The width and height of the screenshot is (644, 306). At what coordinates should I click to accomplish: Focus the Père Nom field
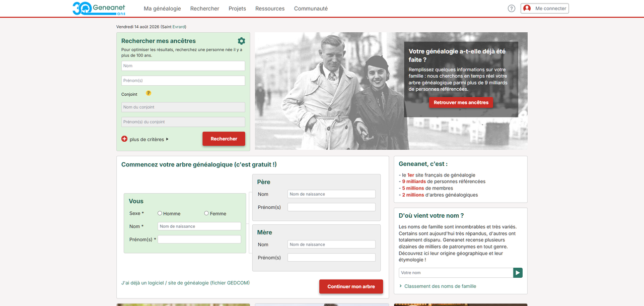331,194
